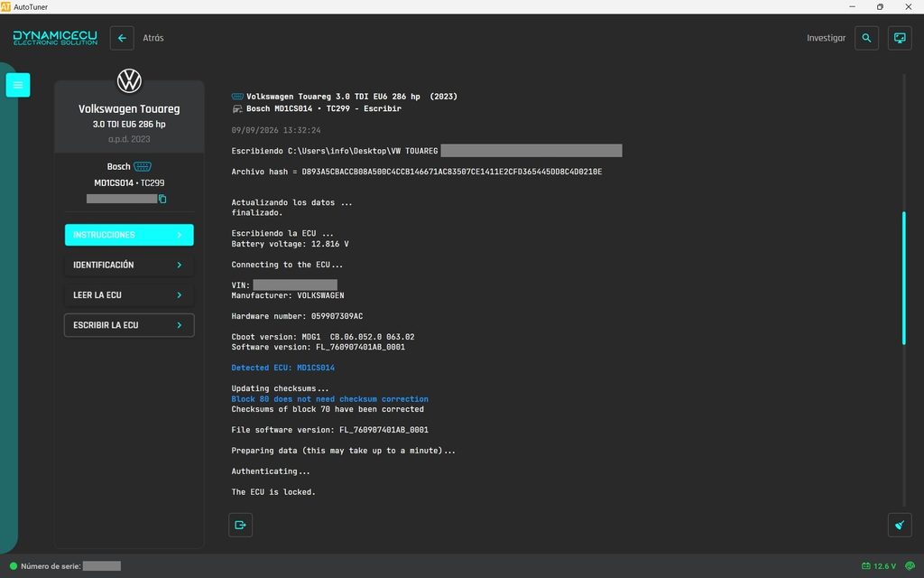Image resolution: width=924 pixels, height=578 pixels.
Task: Open the IDENTIFICACIÓN section
Action: 129,265
